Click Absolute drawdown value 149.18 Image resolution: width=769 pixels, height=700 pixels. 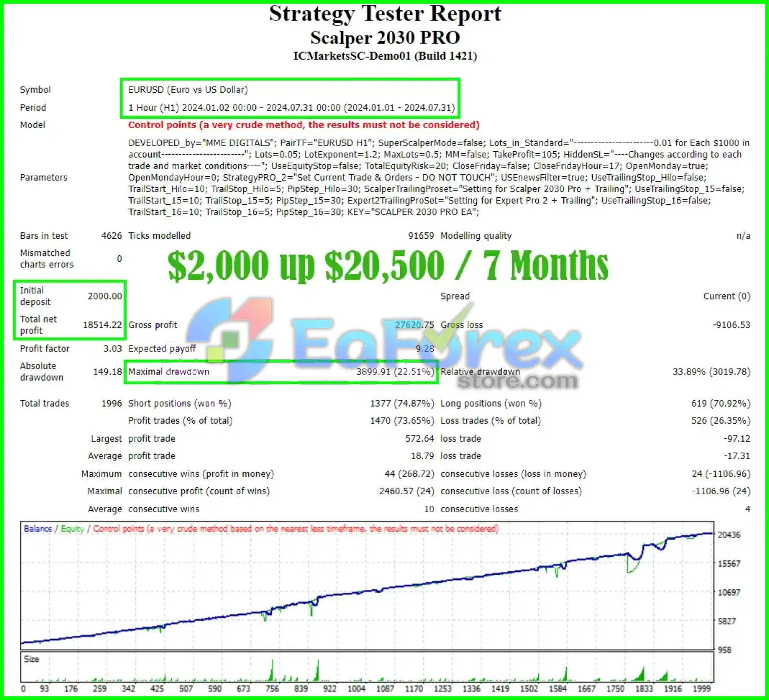coord(108,372)
